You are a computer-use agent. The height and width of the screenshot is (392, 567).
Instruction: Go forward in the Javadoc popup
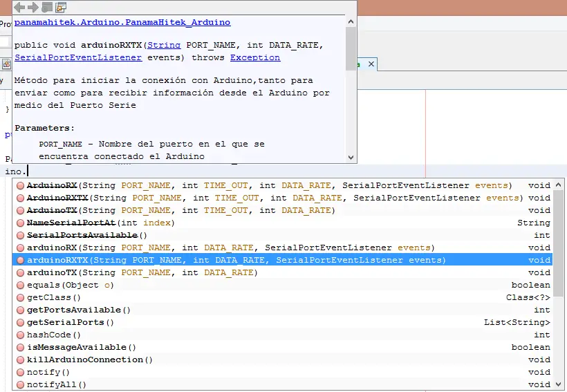[33, 7]
